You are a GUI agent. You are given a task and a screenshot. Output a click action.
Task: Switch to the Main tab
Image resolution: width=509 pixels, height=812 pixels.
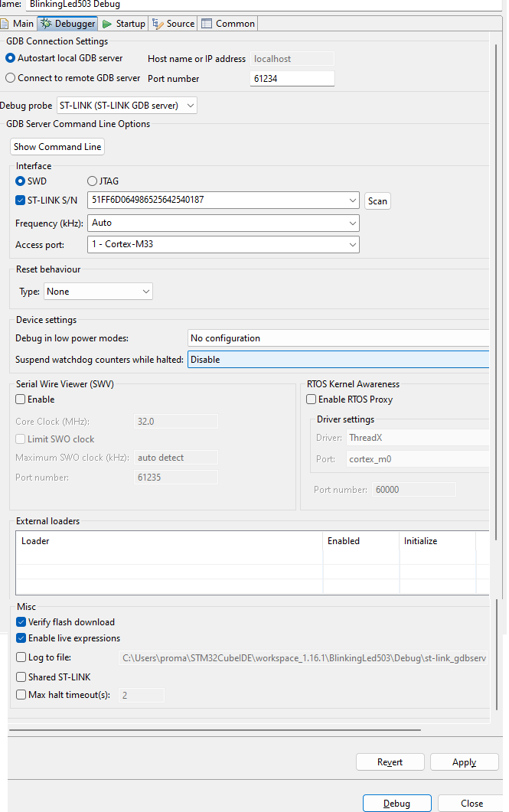click(x=18, y=24)
